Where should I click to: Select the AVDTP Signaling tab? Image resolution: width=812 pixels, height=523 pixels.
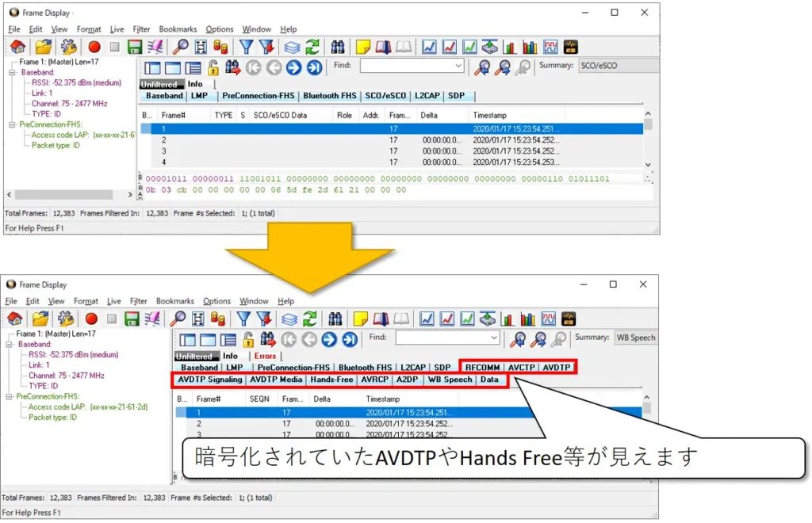209,380
